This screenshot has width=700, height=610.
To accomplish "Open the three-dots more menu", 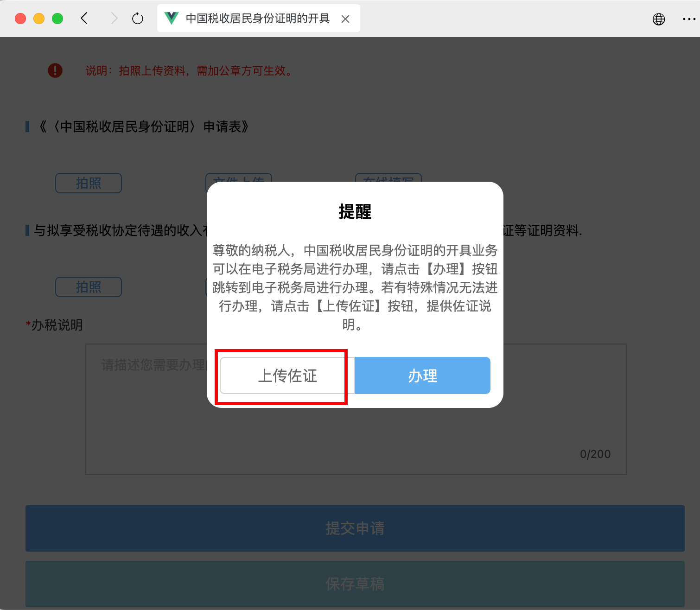I will [689, 19].
